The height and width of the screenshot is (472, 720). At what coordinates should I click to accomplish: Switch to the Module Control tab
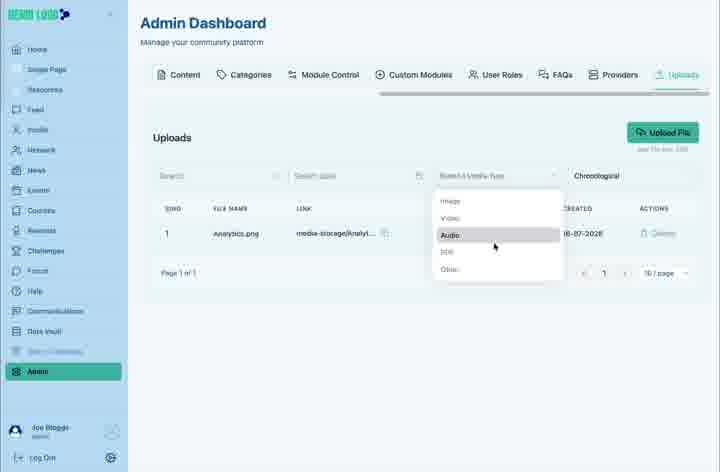(323, 75)
